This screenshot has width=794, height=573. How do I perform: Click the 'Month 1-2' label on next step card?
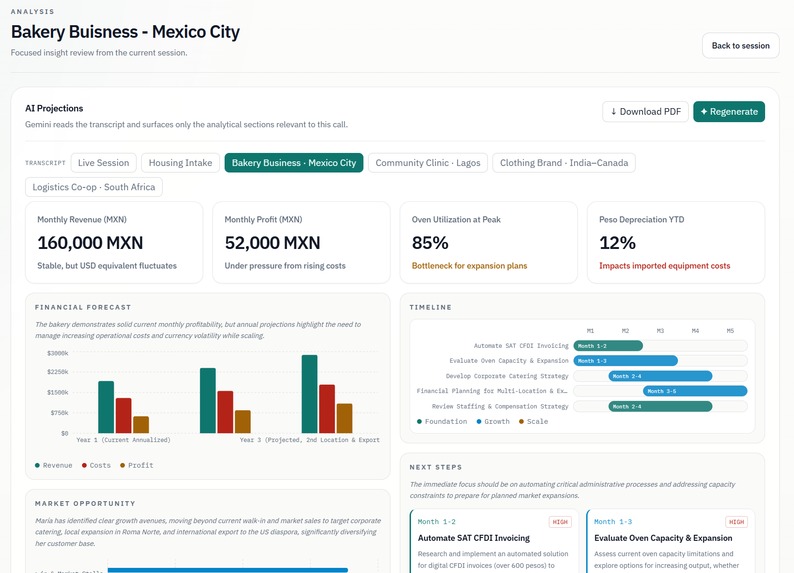pos(436,522)
